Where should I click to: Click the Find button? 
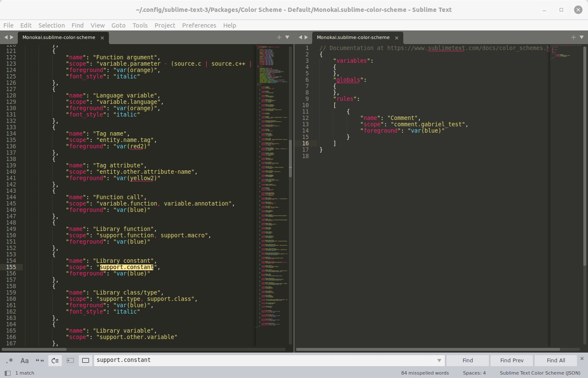pos(468,360)
